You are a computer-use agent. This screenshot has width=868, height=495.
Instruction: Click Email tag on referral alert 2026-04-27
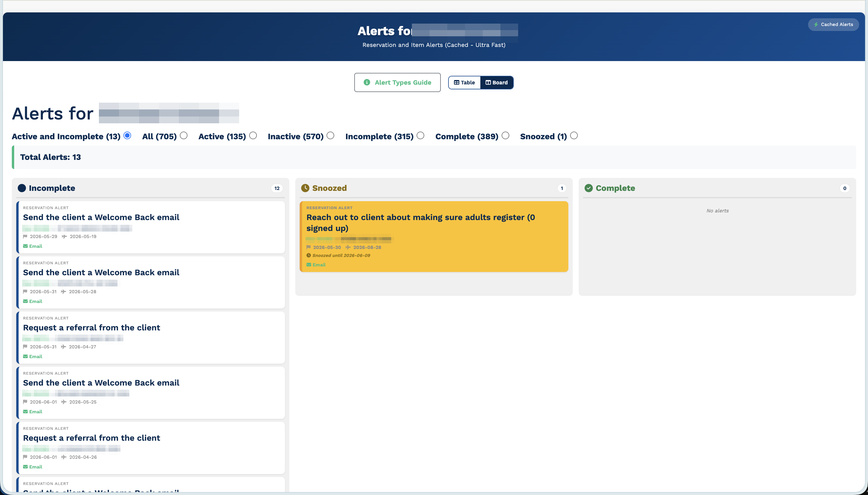[33, 356]
